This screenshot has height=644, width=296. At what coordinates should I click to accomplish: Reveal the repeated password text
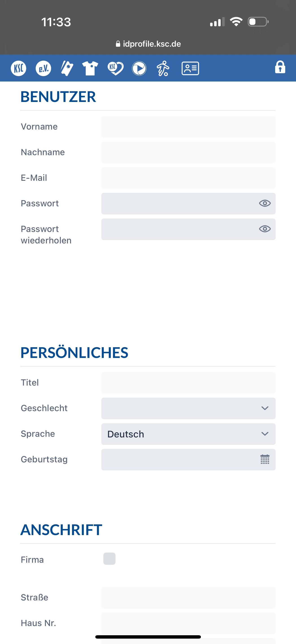coord(265,229)
